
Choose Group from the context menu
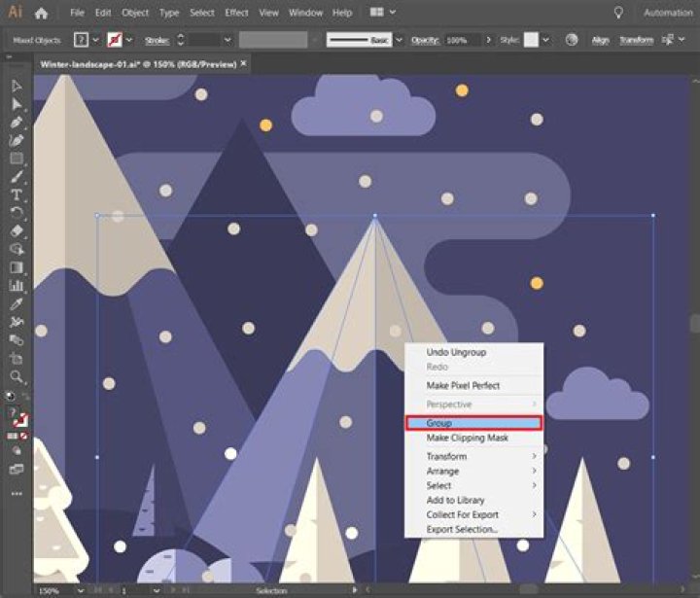(x=472, y=423)
